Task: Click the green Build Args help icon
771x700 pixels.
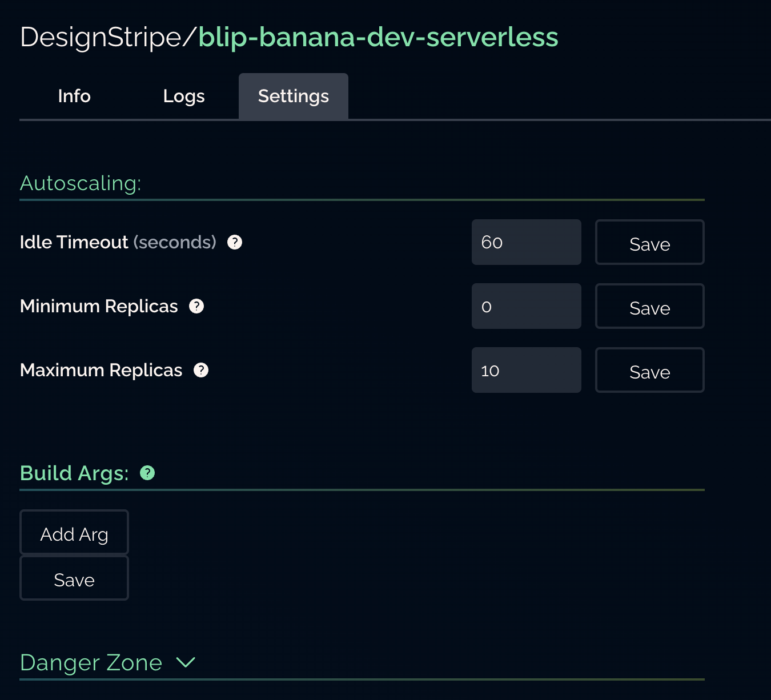Action: pos(147,473)
